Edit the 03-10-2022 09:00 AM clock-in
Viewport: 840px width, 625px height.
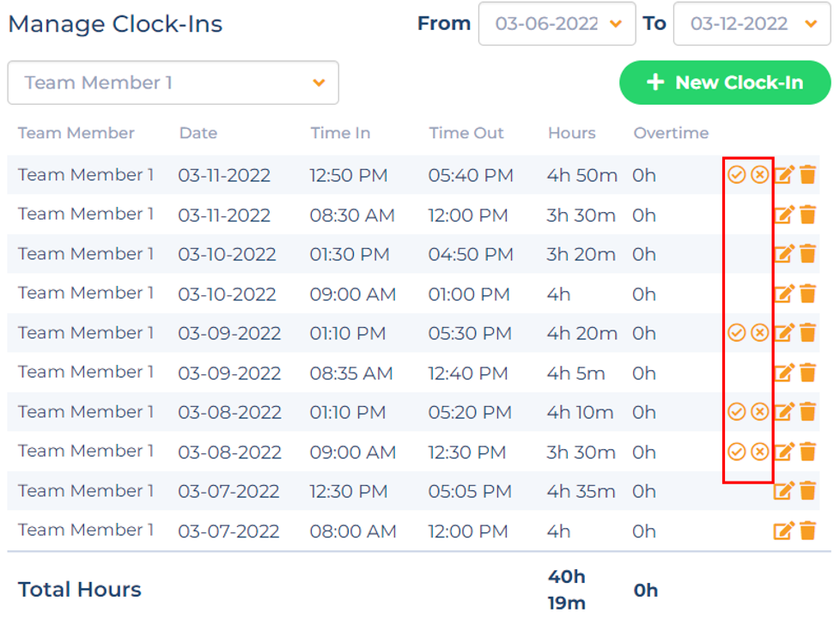784,294
